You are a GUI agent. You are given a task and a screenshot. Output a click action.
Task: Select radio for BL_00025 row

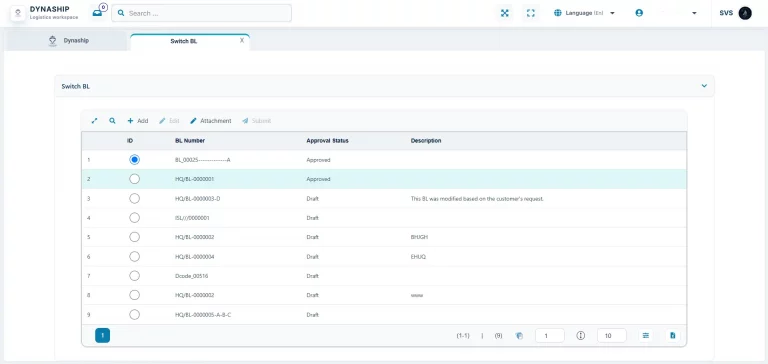[x=134, y=160]
